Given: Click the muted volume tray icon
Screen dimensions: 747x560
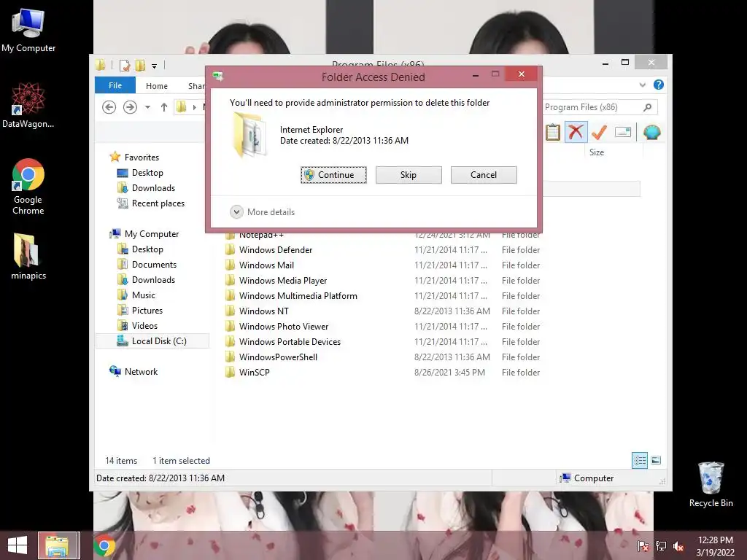Looking at the screenshot, I should 678,546.
